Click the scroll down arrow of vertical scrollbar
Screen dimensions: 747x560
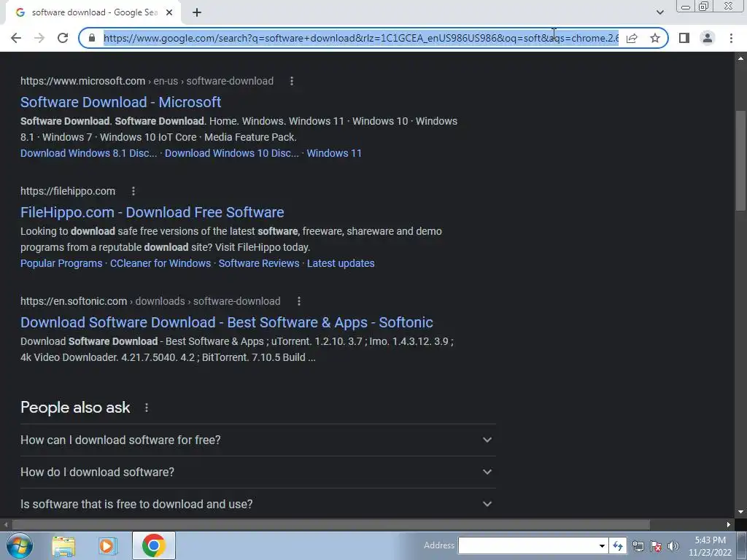click(740, 512)
